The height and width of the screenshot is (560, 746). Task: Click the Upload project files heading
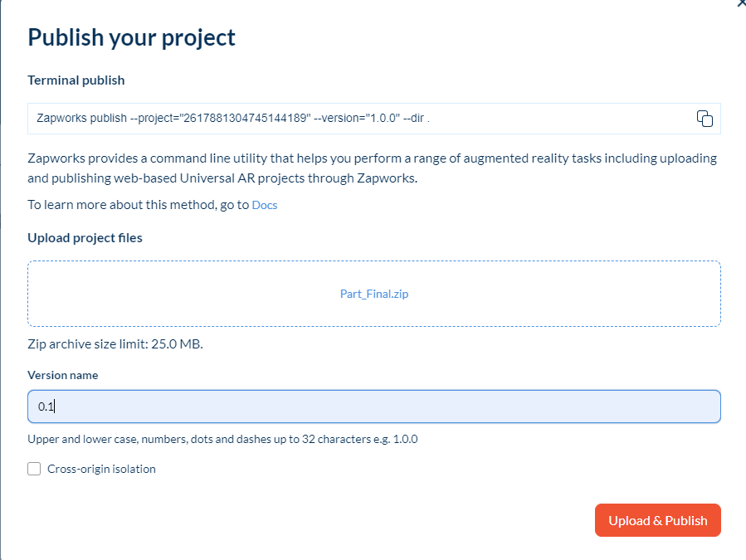(85, 238)
